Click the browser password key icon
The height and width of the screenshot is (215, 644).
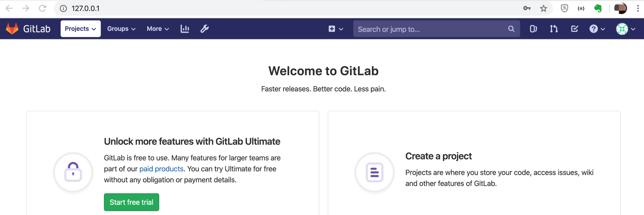pyautogui.click(x=527, y=8)
